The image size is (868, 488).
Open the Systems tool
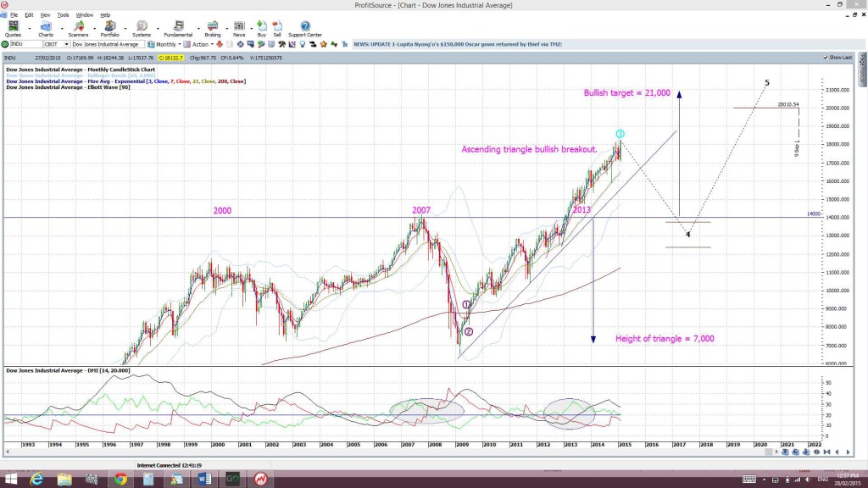142,29
